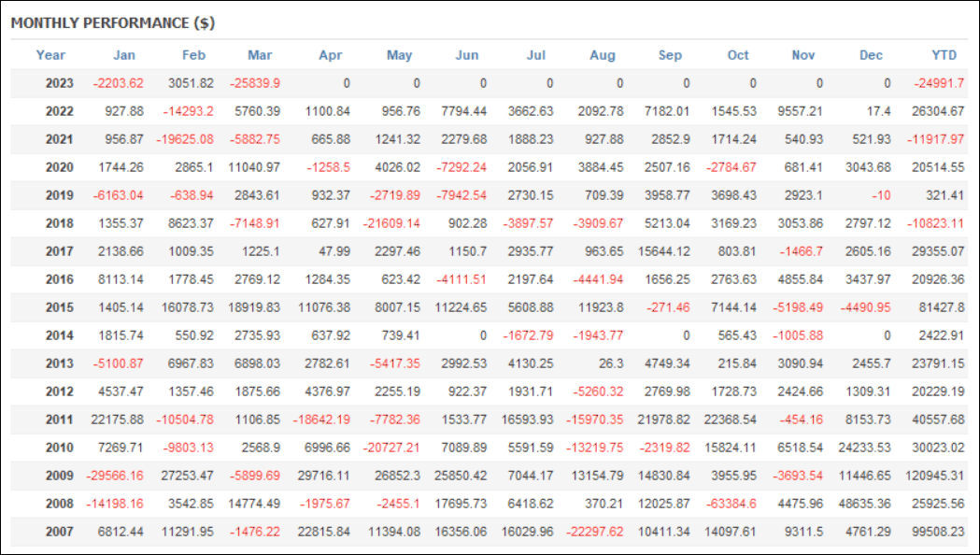The height and width of the screenshot is (555, 980).
Task: Click the -29566.16 January 2009 cell
Action: [x=115, y=476]
